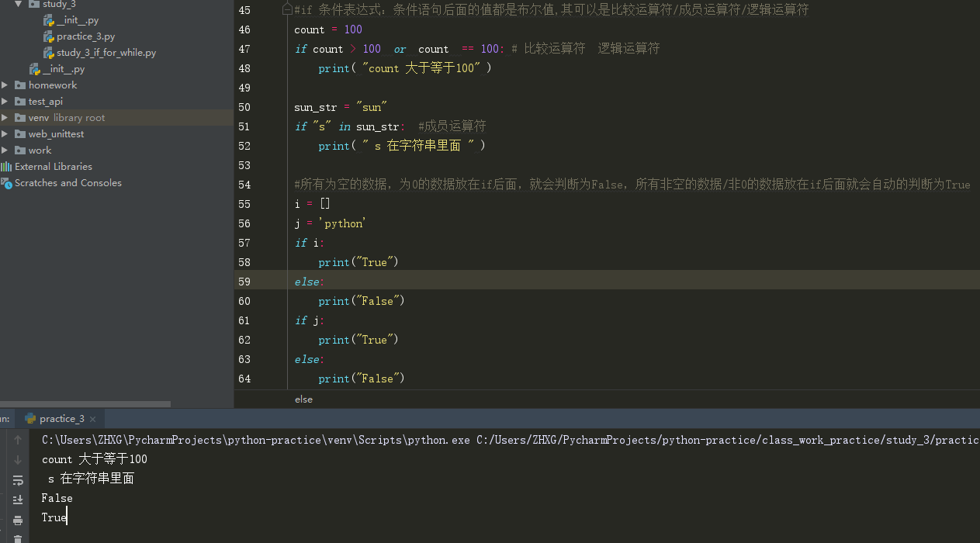Viewport: 980px width, 543px height.
Task: Click line number 46 in gutter
Action: pos(244,29)
